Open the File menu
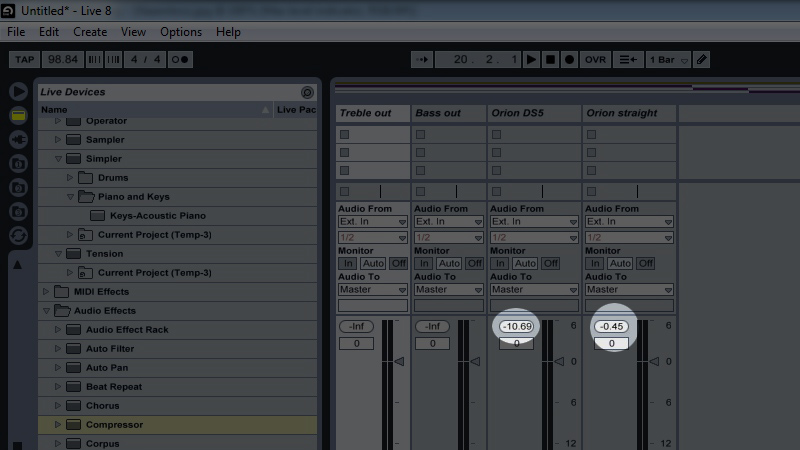This screenshot has height=450, width=800. (16, 32)
